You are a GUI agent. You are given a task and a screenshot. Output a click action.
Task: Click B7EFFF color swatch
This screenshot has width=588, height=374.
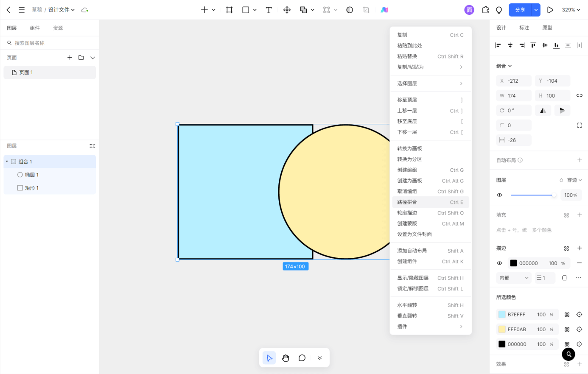(502, 315)
